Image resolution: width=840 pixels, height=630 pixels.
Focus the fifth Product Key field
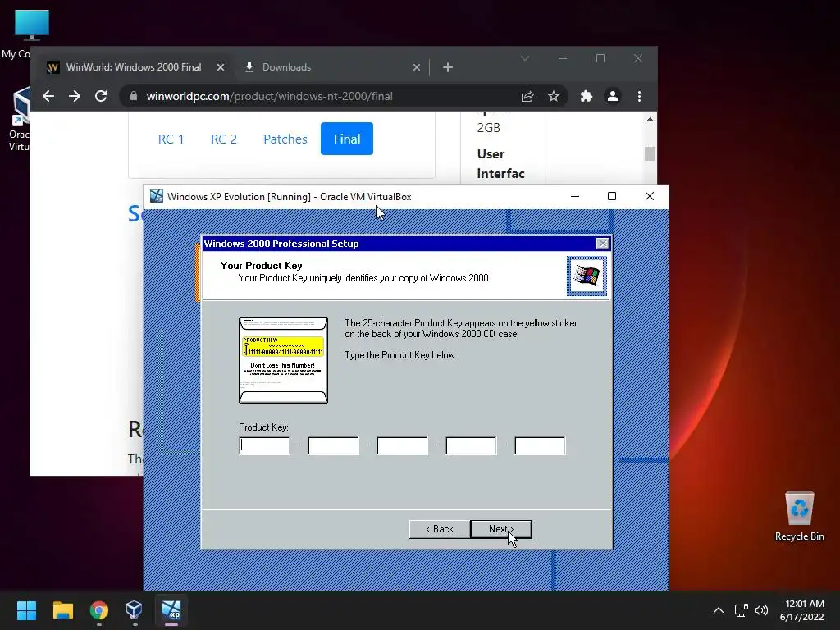[x=540, y=445]
